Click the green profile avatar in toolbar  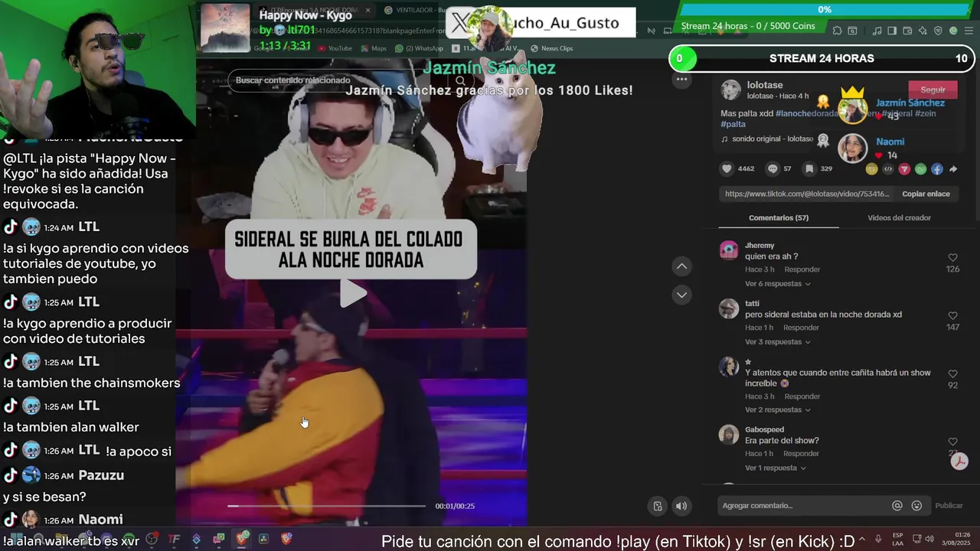(953, 31)
